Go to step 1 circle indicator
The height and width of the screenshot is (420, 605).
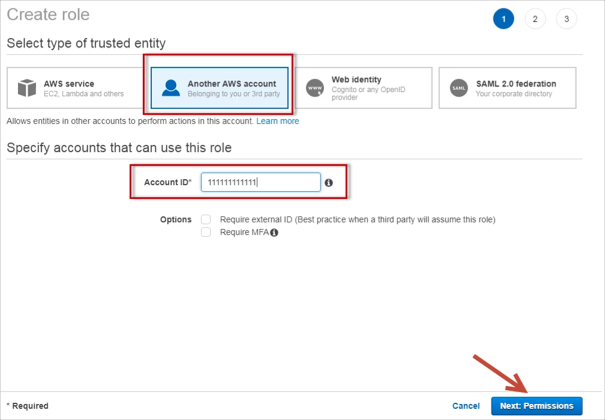tap(503, 19)
